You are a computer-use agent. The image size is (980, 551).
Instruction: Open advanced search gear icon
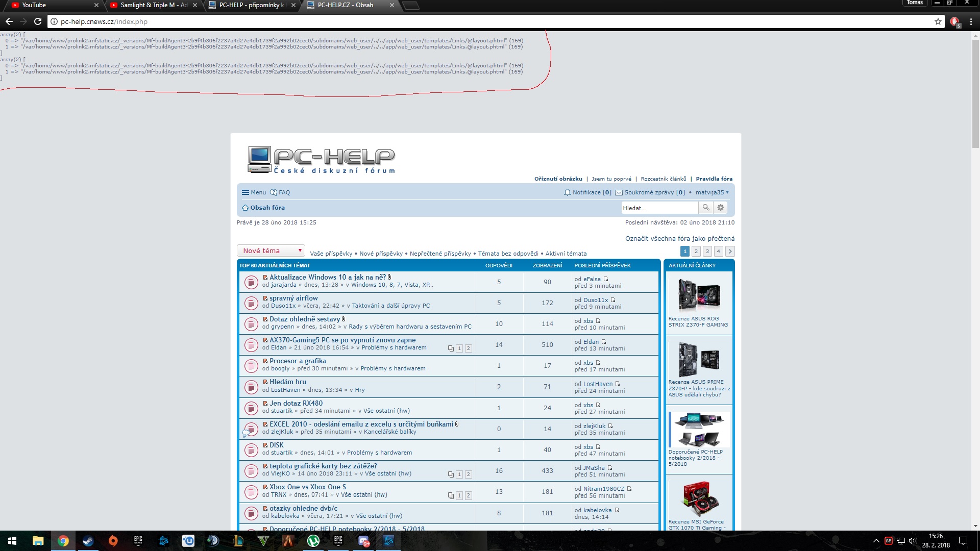click(x=720, y=208)
